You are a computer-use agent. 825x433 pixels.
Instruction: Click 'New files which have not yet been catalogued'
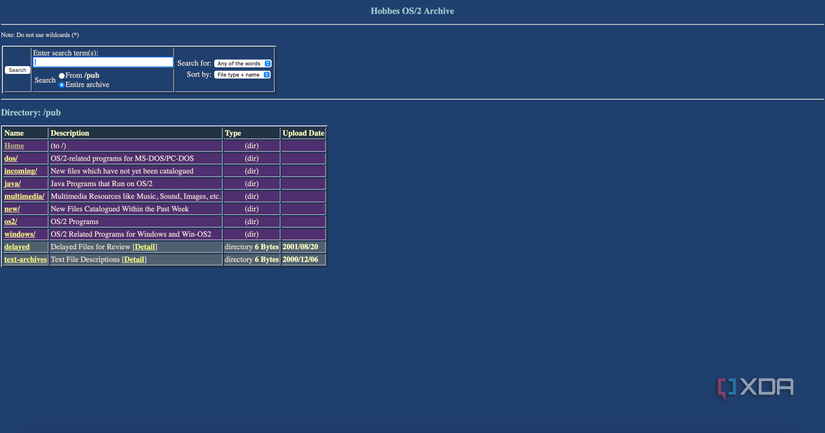click(122, 171)
